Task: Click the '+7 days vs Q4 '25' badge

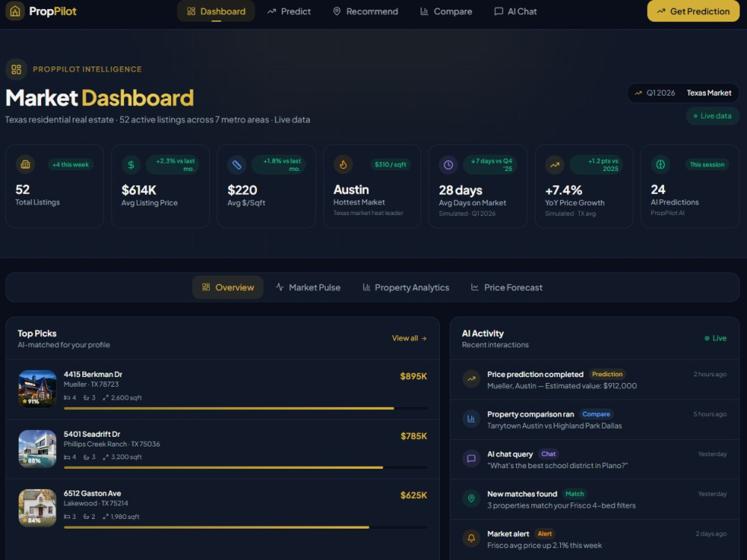Action: (x=491, y=165)
